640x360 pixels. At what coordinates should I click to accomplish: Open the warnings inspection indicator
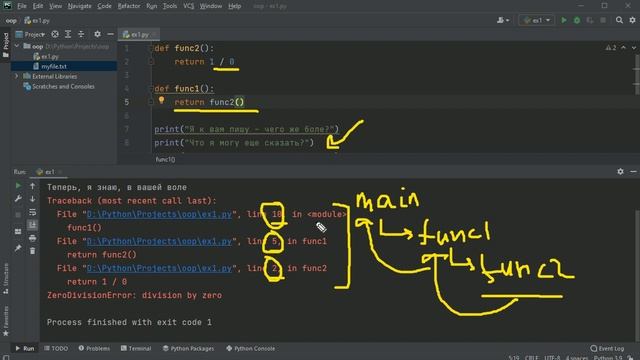click(611, 48)
